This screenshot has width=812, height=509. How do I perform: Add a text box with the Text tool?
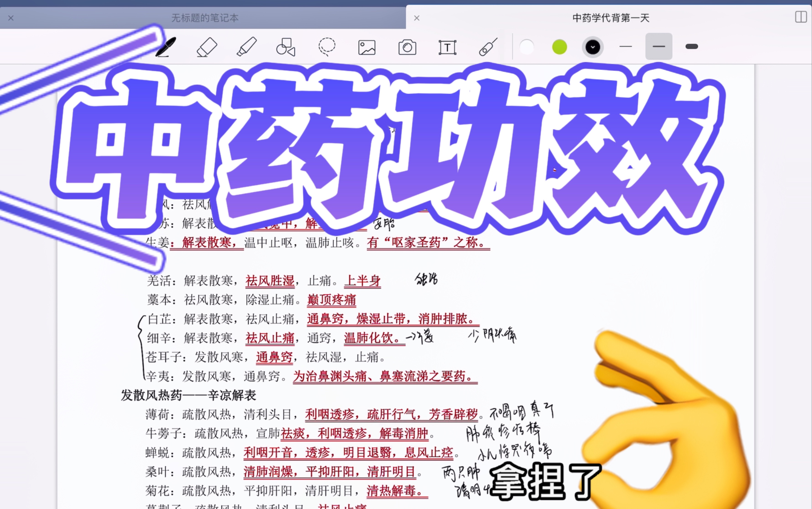(448, 47)
